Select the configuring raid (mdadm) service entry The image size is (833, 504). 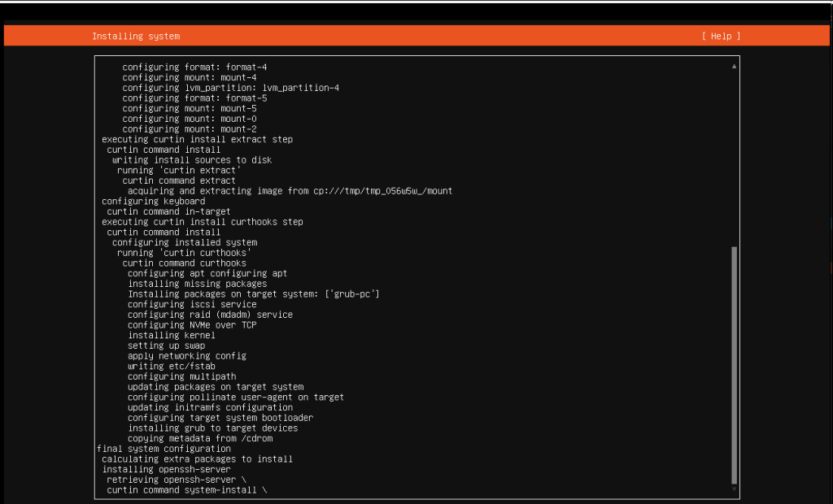(x=210, y=314)
